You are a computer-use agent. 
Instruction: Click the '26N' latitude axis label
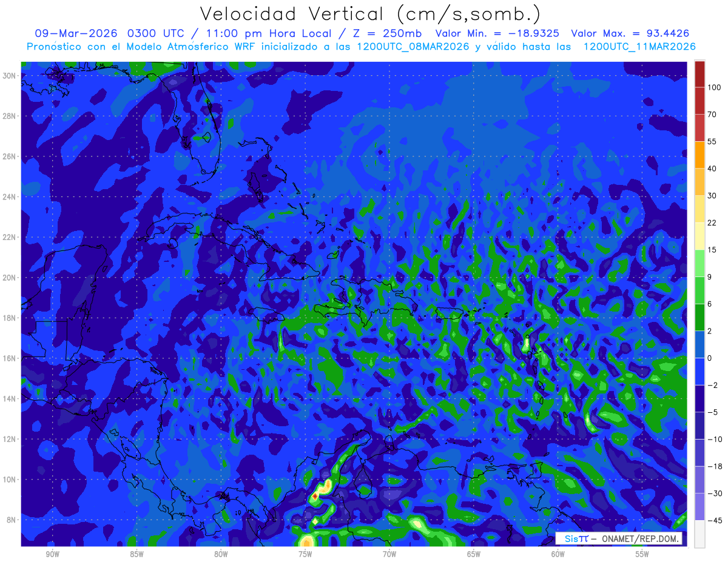tap(9, 156)
